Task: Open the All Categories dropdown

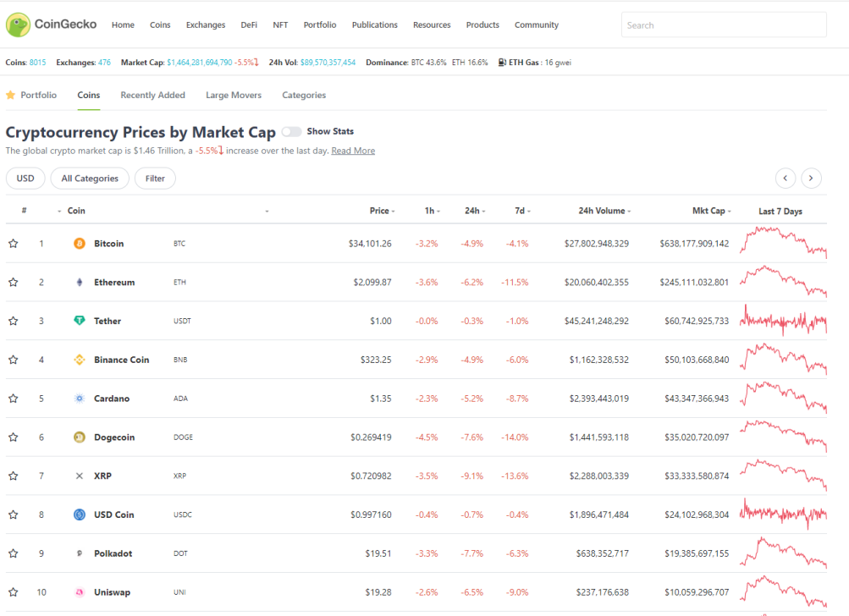Action: [90, 178]
